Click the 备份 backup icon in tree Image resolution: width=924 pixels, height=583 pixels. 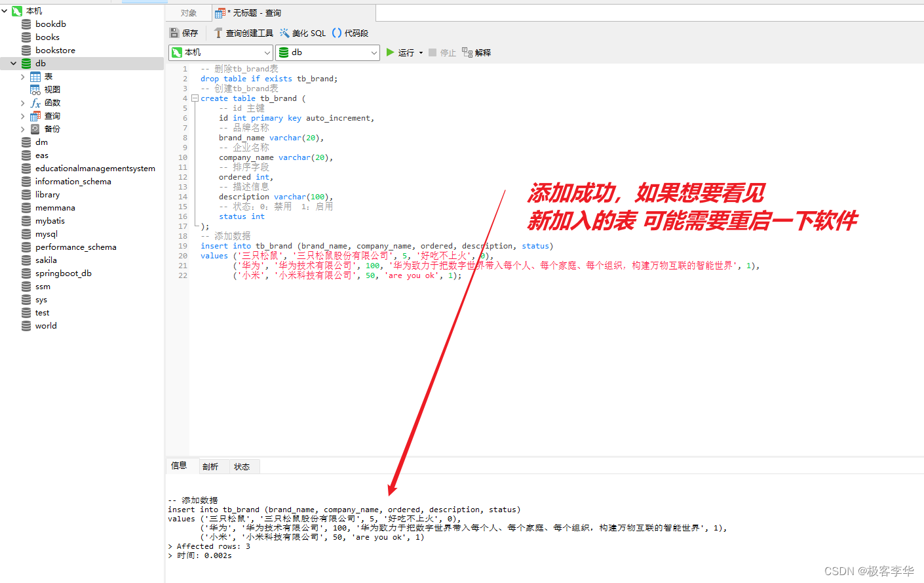point(35,129)
